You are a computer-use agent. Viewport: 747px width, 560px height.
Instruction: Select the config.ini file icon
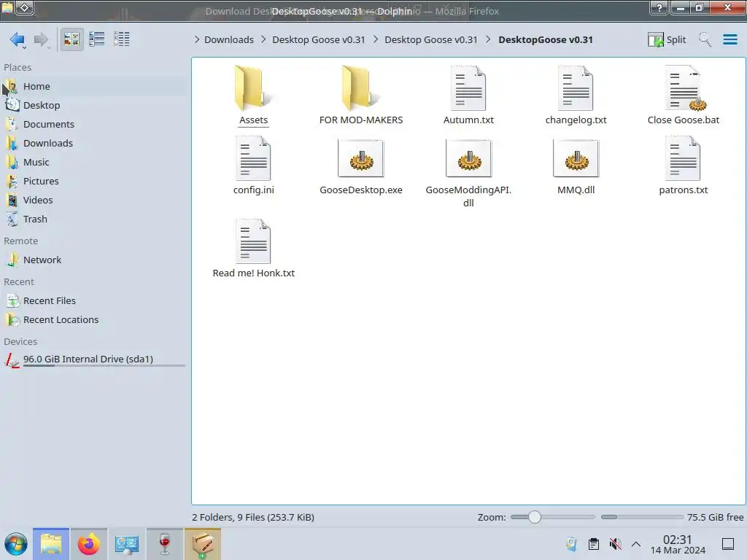(253, 158)
